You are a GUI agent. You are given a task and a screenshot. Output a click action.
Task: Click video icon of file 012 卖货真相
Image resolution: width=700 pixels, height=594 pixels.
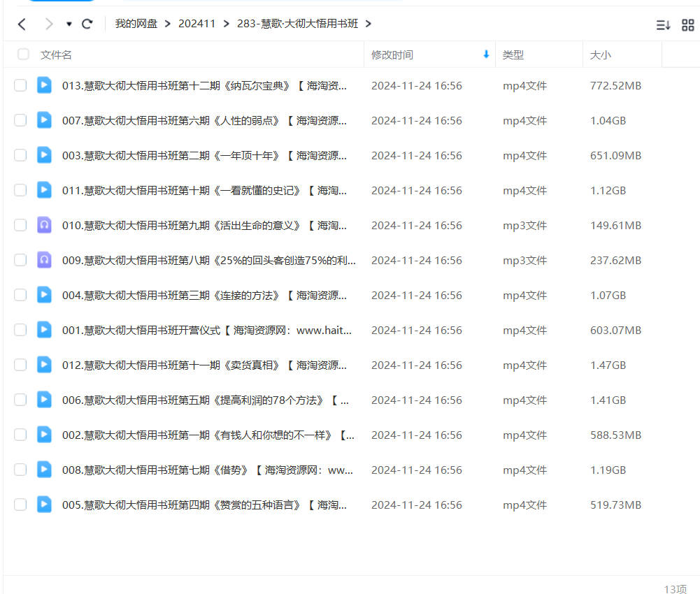coord(44,365)
